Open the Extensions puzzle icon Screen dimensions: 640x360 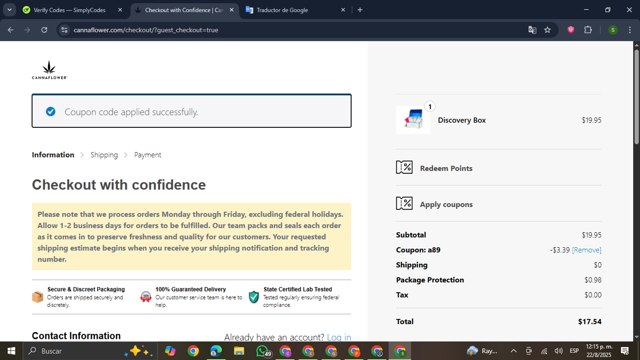tap(588, 30)
